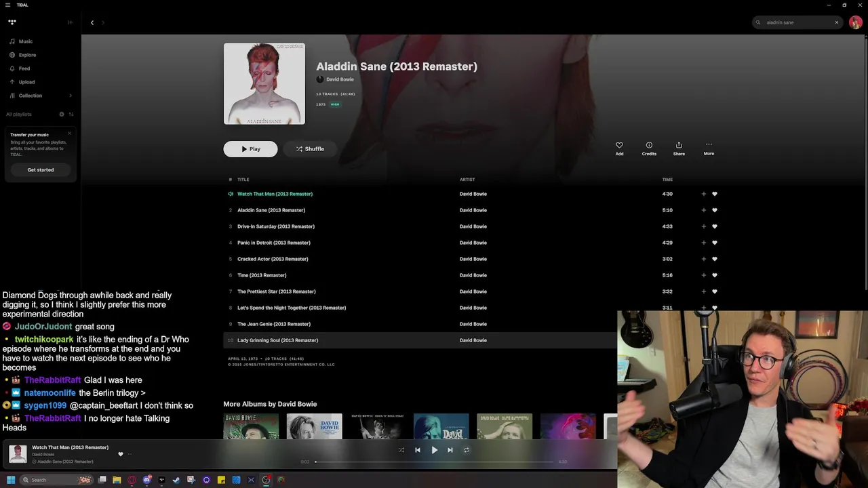The height and width of the screenshot is (488, 868).
Task: Click the Windows taskbar Search box
Action: tap(56, 480)
